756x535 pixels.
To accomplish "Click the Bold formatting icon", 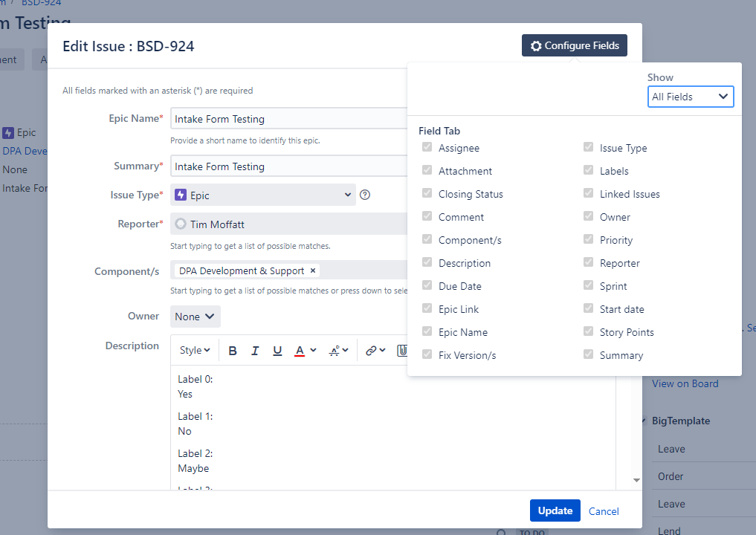I will [233, 351].
